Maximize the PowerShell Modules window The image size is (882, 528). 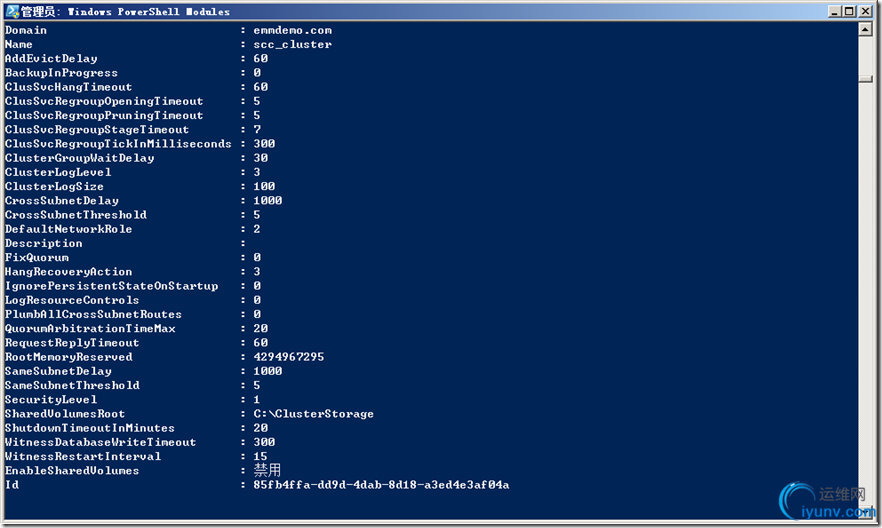tap(849, 11)
